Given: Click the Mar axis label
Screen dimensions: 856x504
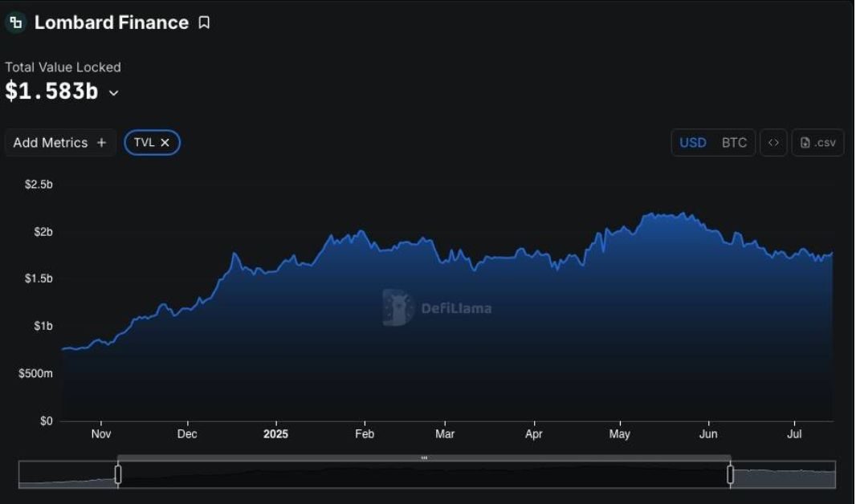Looking at the screenshot, I should pyautogui.click(x=445, y=434).
